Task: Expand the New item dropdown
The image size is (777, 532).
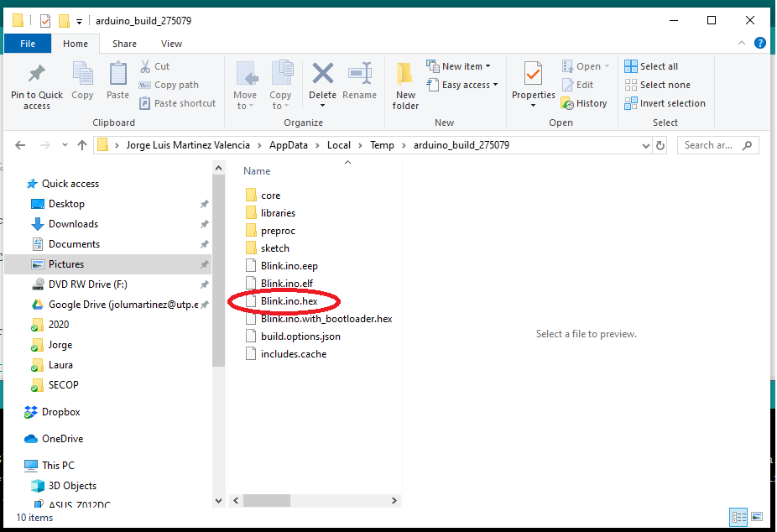Action: pos(460,66)
